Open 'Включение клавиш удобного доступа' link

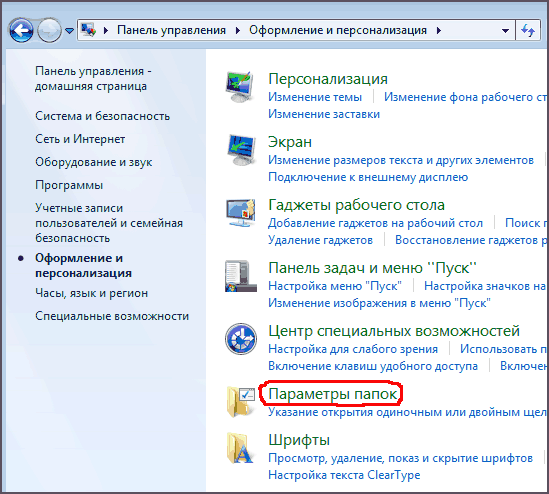(x=373, y=366)
